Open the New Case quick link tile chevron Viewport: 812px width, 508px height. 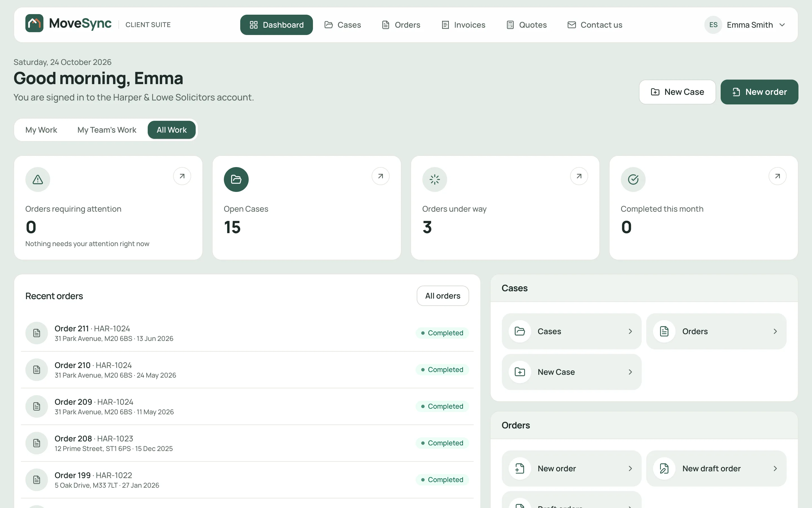pyautogui.click(x=630, y=372)
